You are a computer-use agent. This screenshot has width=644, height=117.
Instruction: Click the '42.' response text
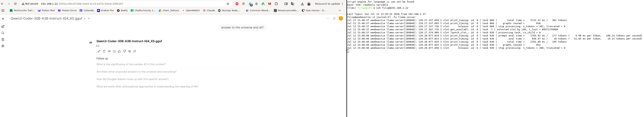98,46
